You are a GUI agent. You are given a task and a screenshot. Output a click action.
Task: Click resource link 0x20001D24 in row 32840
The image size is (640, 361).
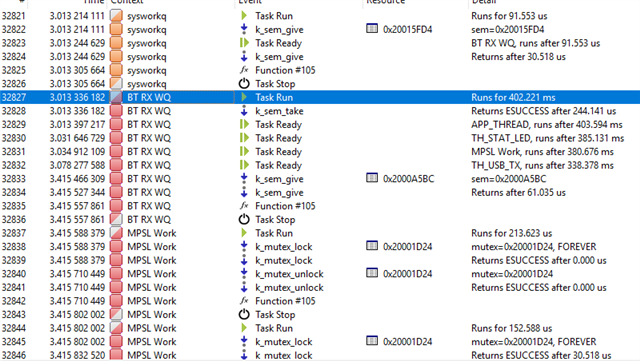coord(407,274)
